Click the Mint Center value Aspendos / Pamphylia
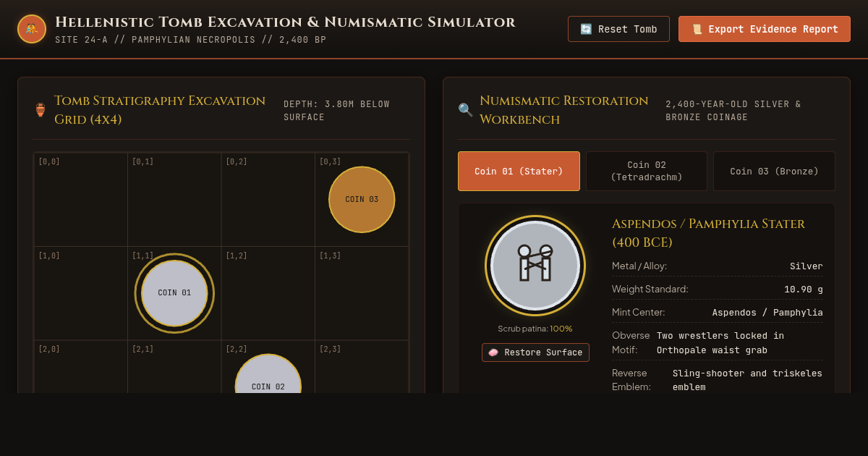This screenshot has height=456, width=868. pyautogui.click(x=767, y=313)
